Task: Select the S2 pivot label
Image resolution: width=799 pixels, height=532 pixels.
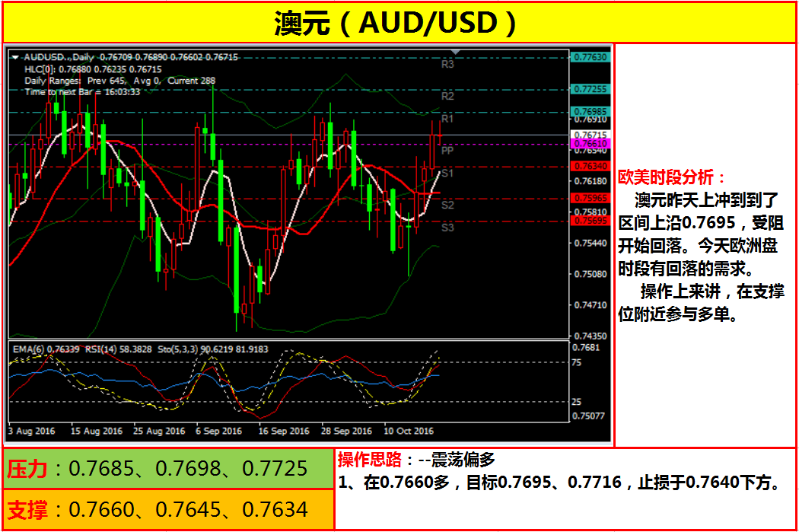Action: (x=447, y=205)
